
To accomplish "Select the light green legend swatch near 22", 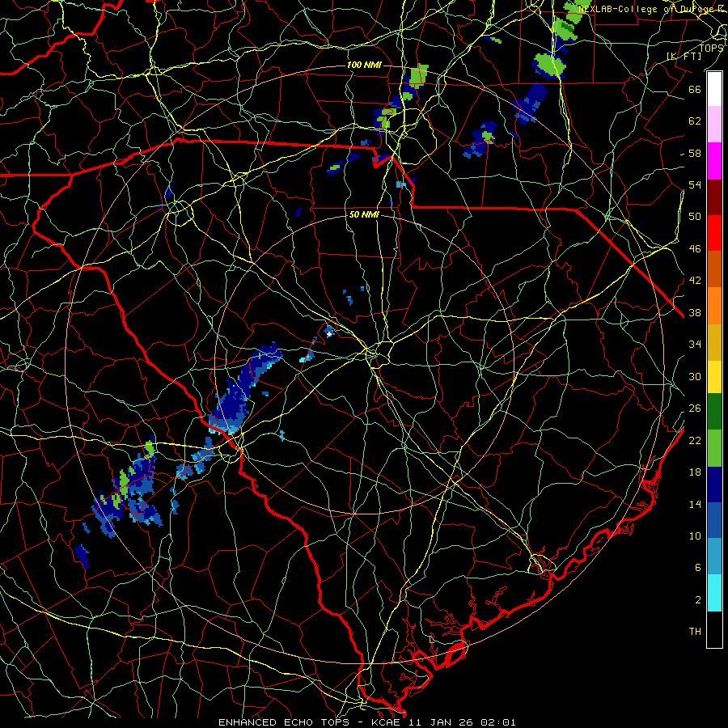I will (714, 448).
